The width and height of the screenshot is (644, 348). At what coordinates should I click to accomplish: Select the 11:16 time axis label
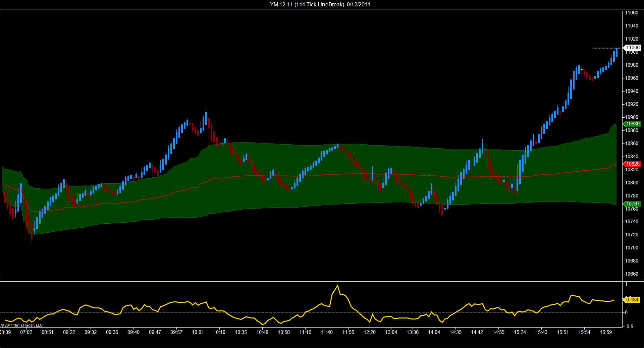pyautogui.click(x=305, y=332)
